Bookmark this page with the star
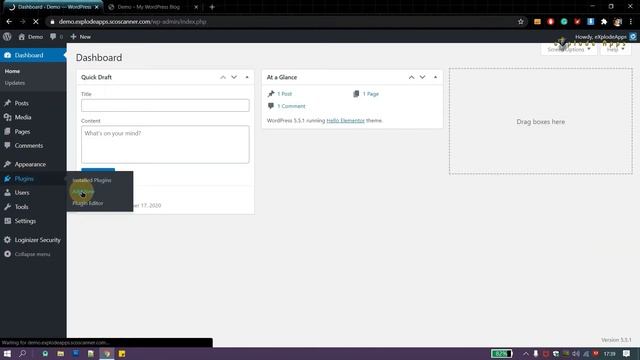This screenshot has height=360, width=640. tap(520, 22)
